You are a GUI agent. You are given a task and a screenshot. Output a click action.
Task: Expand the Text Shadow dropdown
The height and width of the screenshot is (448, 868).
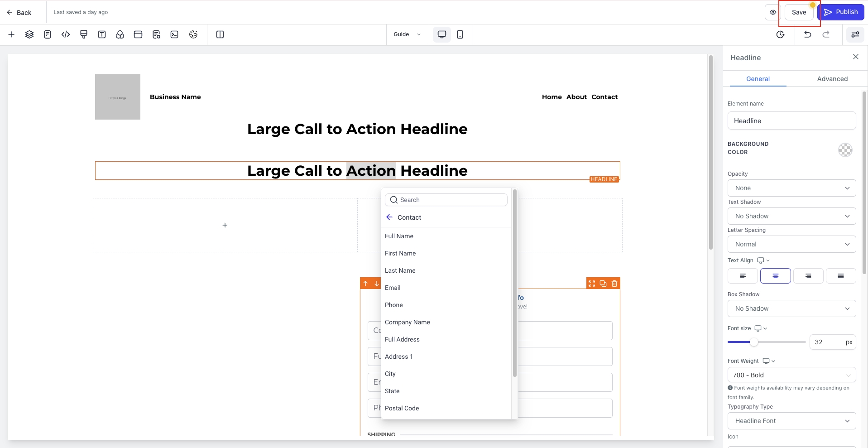coord(791,216)
